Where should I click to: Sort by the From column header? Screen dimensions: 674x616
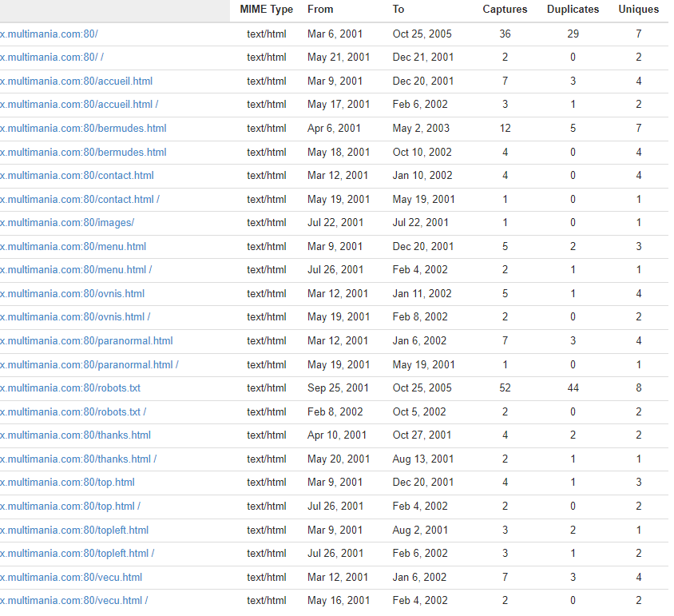(x=320, y=10)
